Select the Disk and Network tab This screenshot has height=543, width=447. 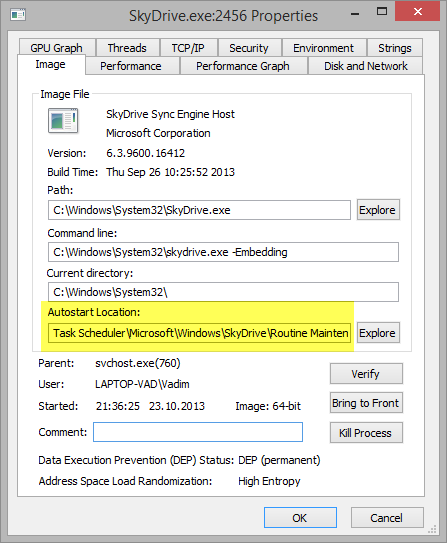coord(366,66)
